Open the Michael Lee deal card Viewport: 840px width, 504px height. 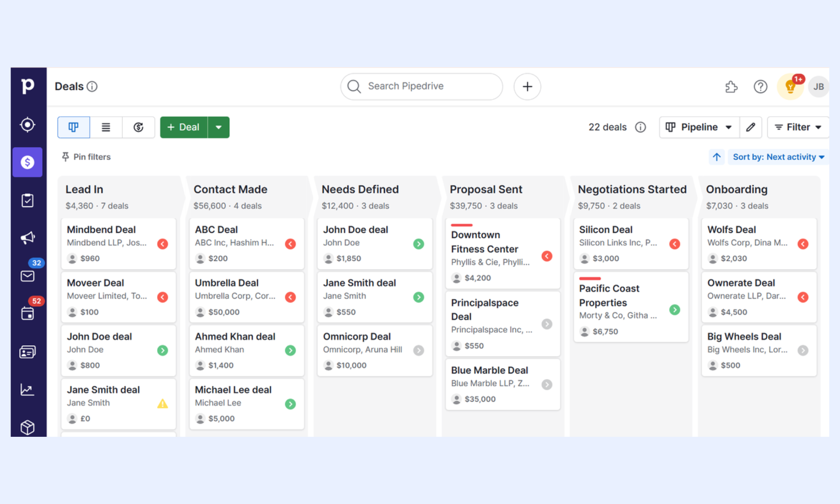(247, 404)
